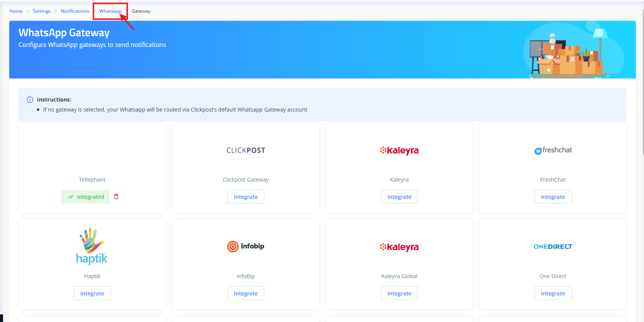Click the info icon beside Instructions
Screen dimensions: 644x322
pos(30,100)
